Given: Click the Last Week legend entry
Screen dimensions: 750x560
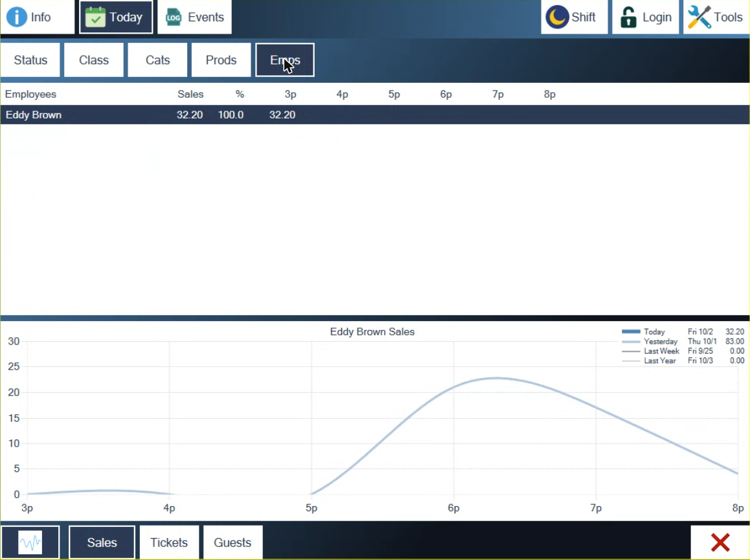Looking at the screenshot, I should (x=661, y=351).
